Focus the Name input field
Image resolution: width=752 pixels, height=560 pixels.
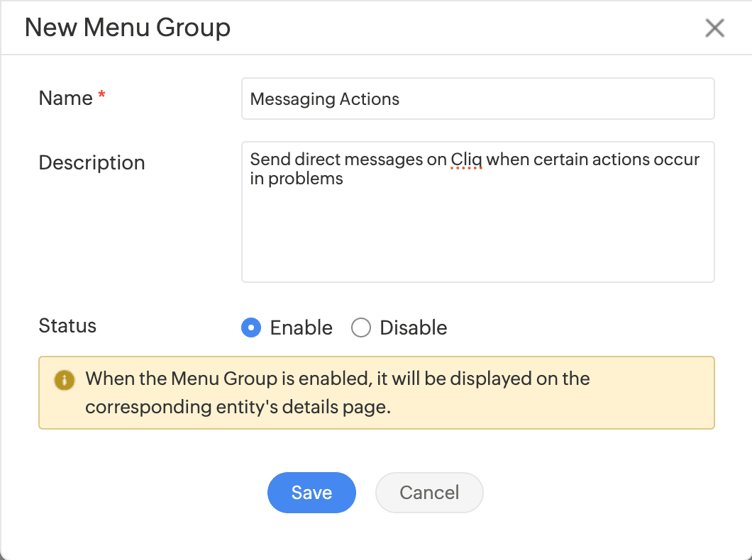(x=477, y=99)
